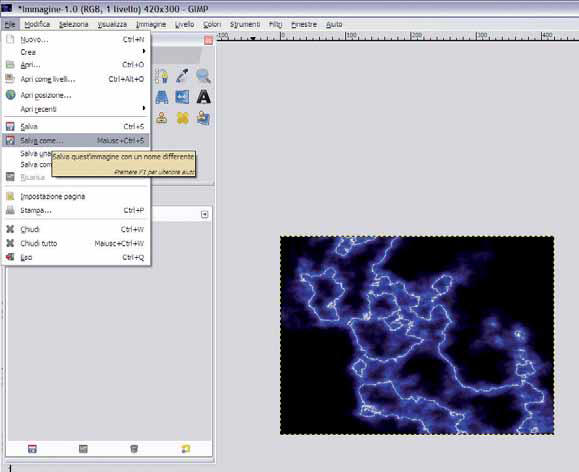579x472 pixels.
Task: Select the Color Picker tool in toolbox
Action: click(182, 76)
